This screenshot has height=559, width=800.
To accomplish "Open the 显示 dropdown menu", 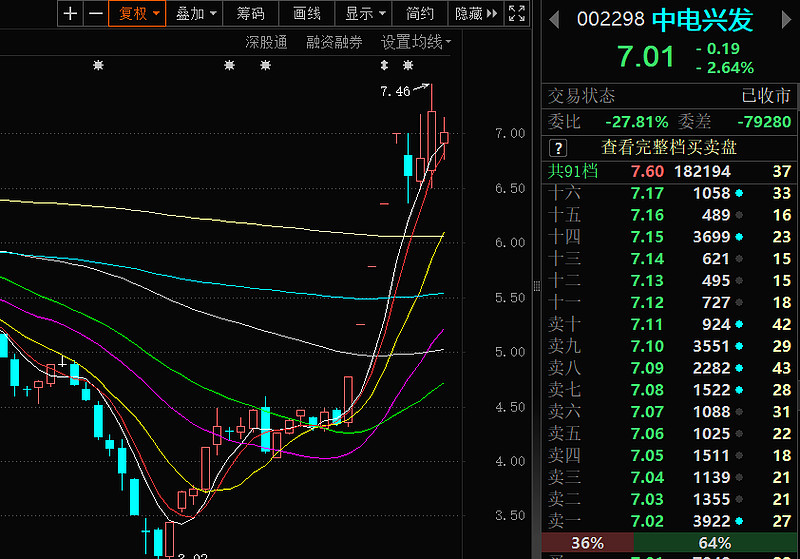I will tap(363, 13).
